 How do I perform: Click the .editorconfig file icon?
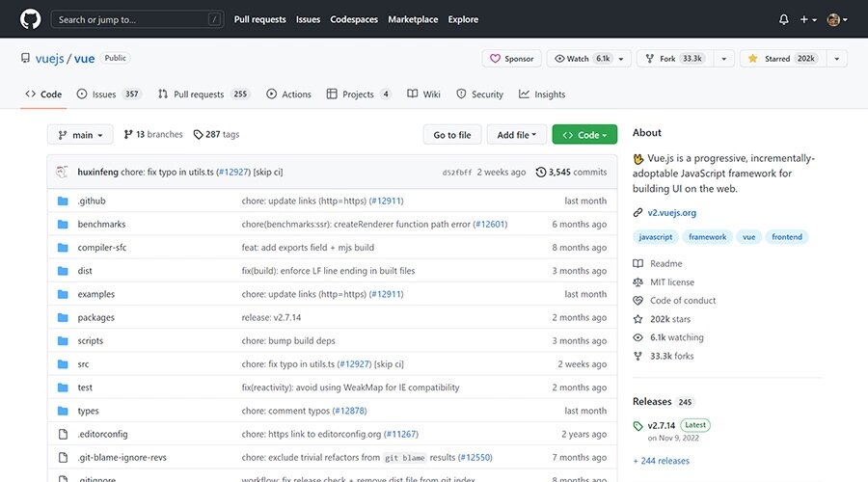(63, 434)
